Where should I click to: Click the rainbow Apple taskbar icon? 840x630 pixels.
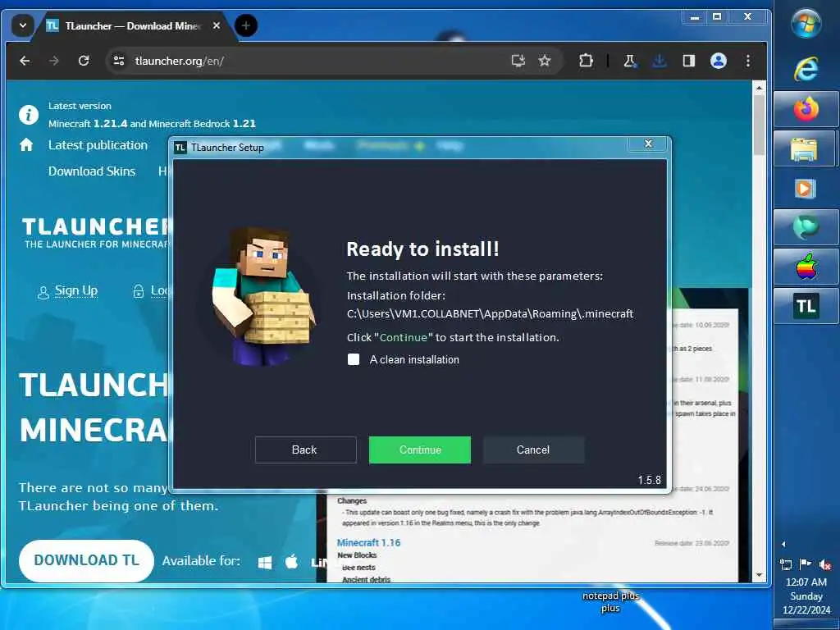806,267
